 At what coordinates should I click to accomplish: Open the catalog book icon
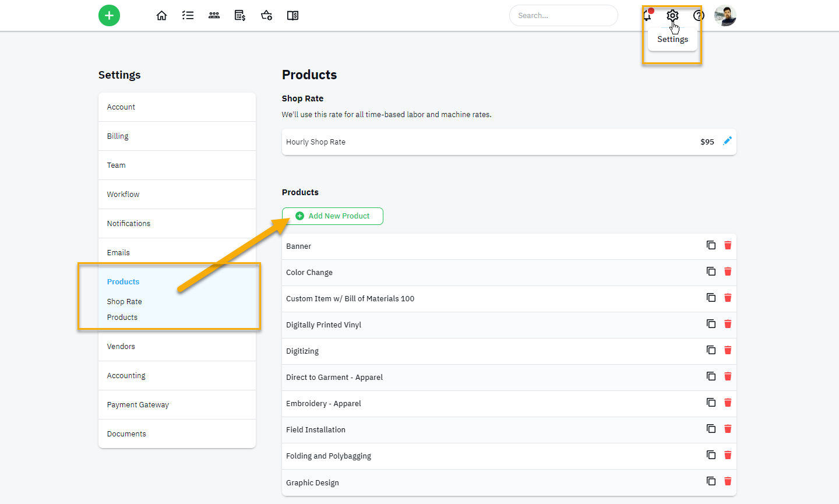[x=292, y=16]
